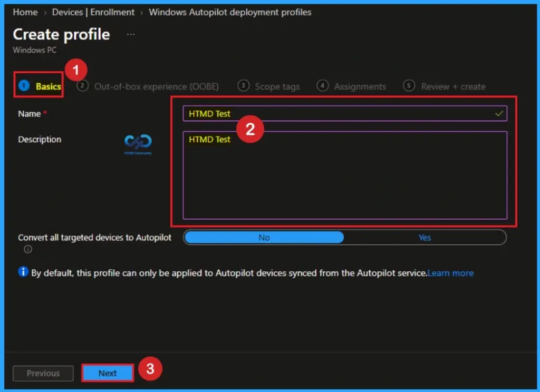Screen dimensions: 540x392
Task: Open the Learn more link
Action: pos(450,273)
